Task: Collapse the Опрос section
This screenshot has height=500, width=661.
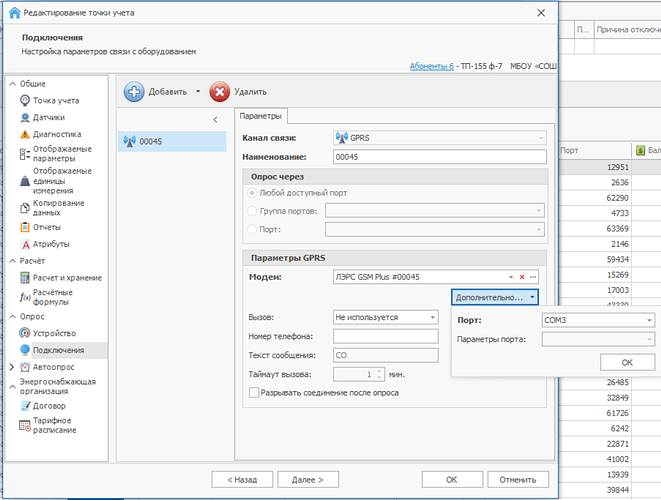Action: tap(13, 316)
